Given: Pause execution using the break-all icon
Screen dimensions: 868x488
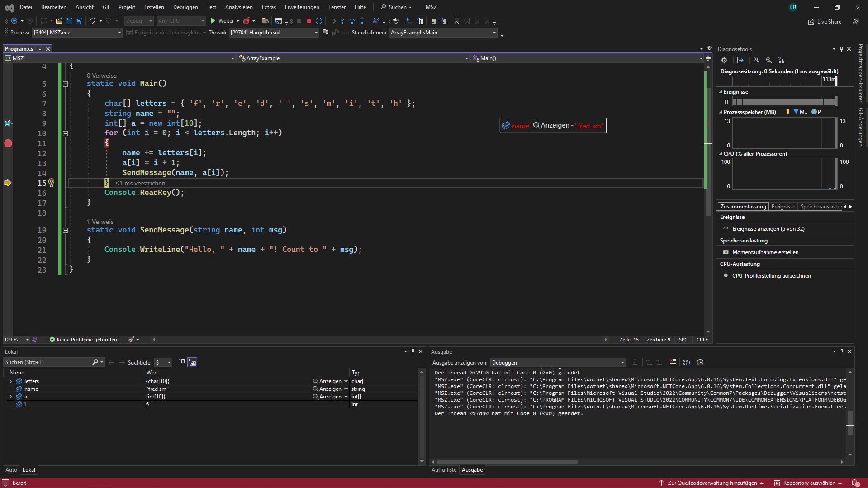Looking at the screenshot, I should 299,21.
